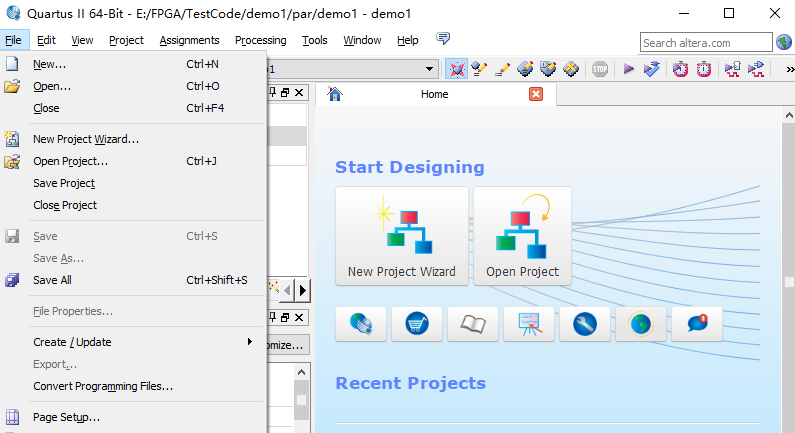Open Settings via the pencil toolbar icon
Screen dimensions: 795x433
click(x=502, y=69)
